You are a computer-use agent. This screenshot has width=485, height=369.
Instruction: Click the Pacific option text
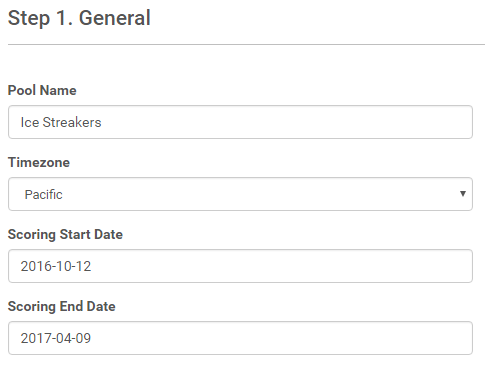pos(44,194)
